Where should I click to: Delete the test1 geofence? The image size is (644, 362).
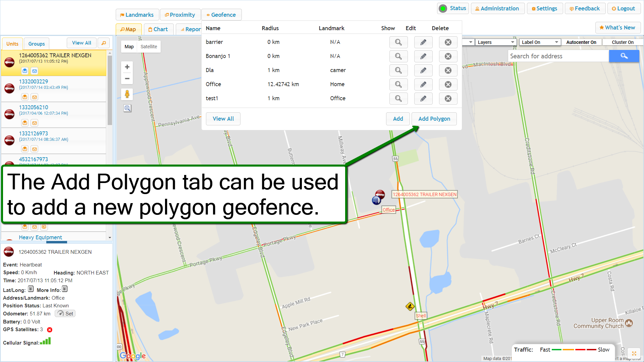tap(448, 99)
